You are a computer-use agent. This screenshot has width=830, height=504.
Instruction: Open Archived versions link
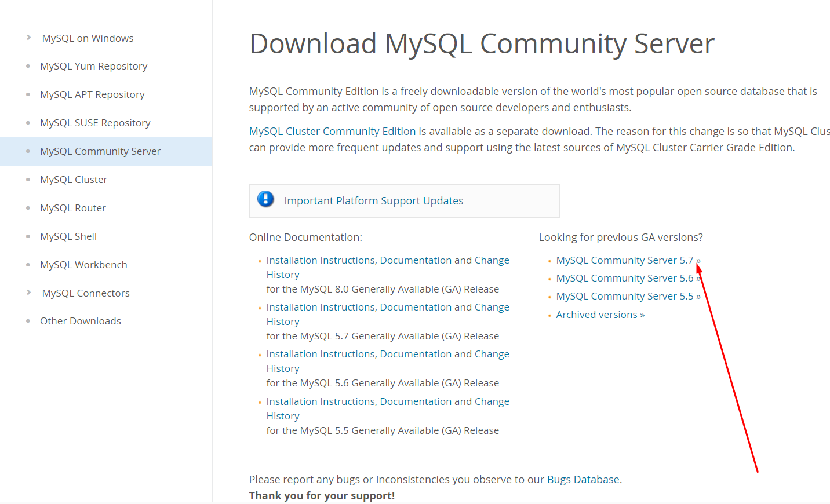(x=600, y=315)
